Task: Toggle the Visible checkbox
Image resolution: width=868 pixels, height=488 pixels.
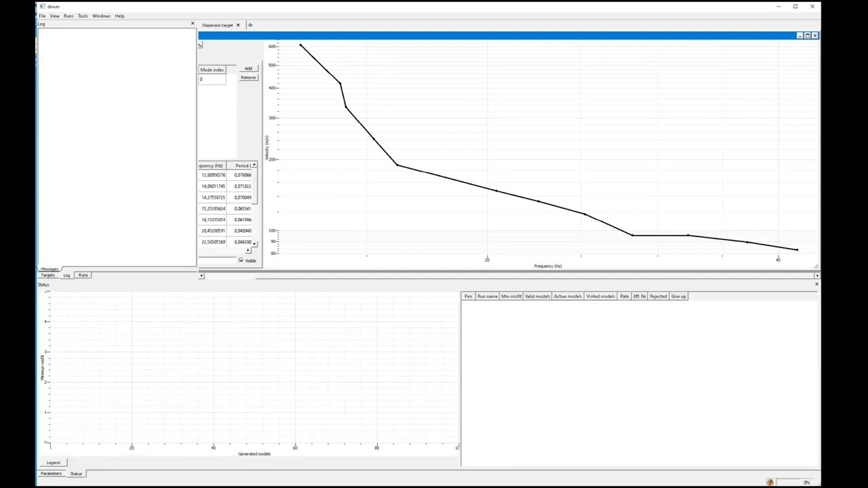Action: pos(241,260)
